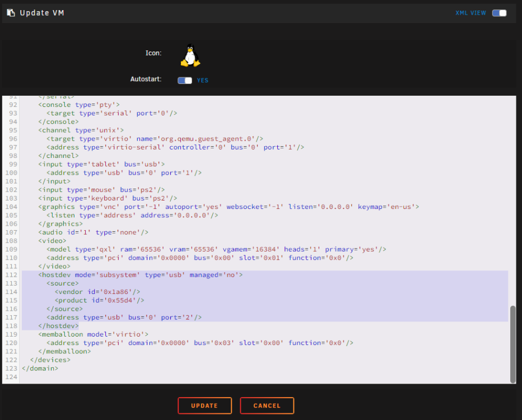Viewport: 522px width, 420px height.
Task: Click the closing </domain> tag
Action: click(40, 368)
